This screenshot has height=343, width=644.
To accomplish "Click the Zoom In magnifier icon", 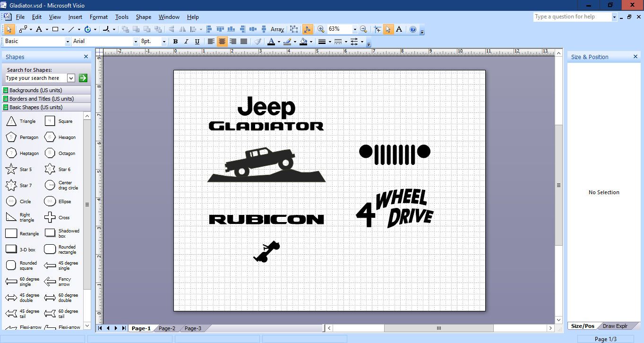I will [x=321, y=29].
